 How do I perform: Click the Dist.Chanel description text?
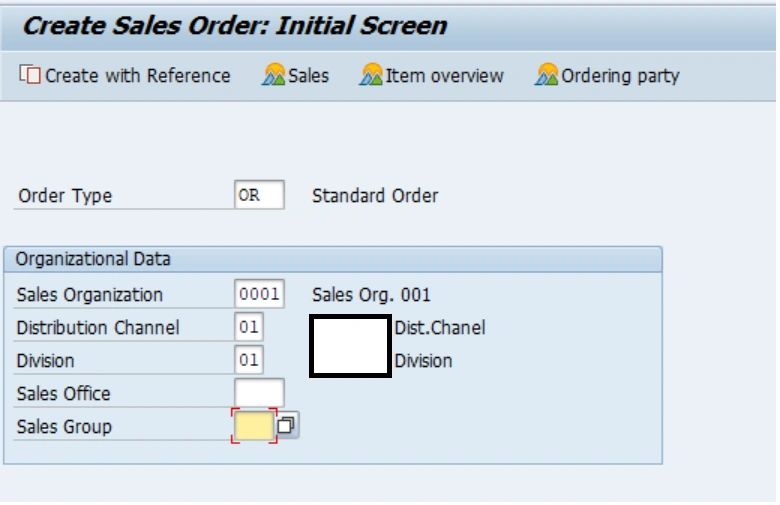440,327
